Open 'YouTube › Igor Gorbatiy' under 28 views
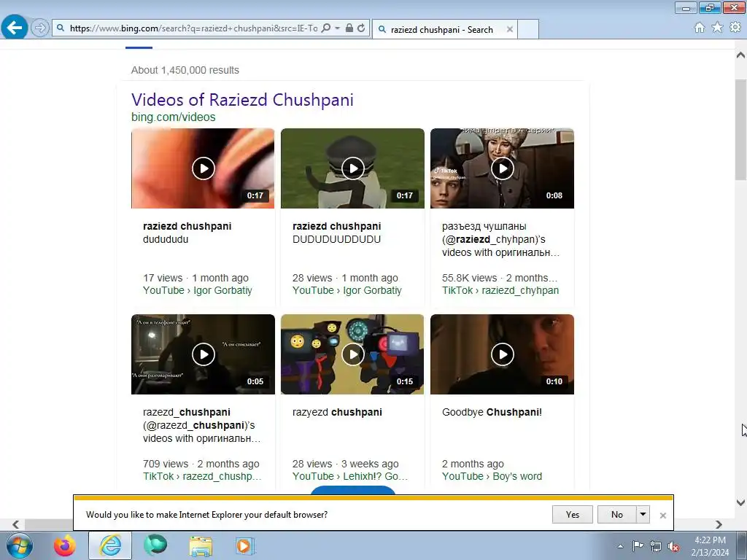This screenshot has height=560, width=747. point(347,290)
